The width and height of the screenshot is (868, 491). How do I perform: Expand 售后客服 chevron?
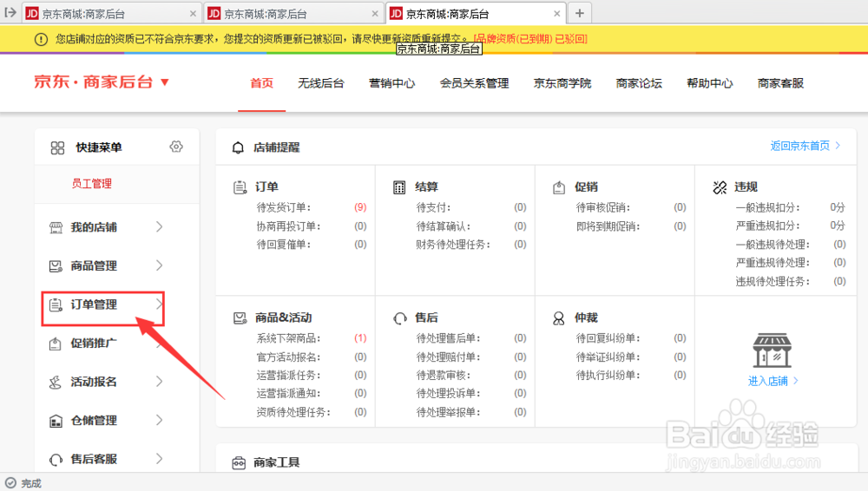[x=160, y=459]
